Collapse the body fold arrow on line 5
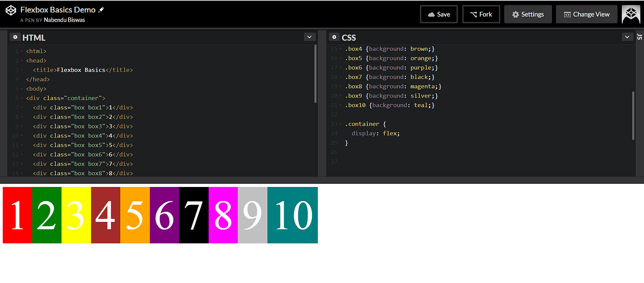The height and width of the screenshot is (283, 644). click(x=21, y=89)
